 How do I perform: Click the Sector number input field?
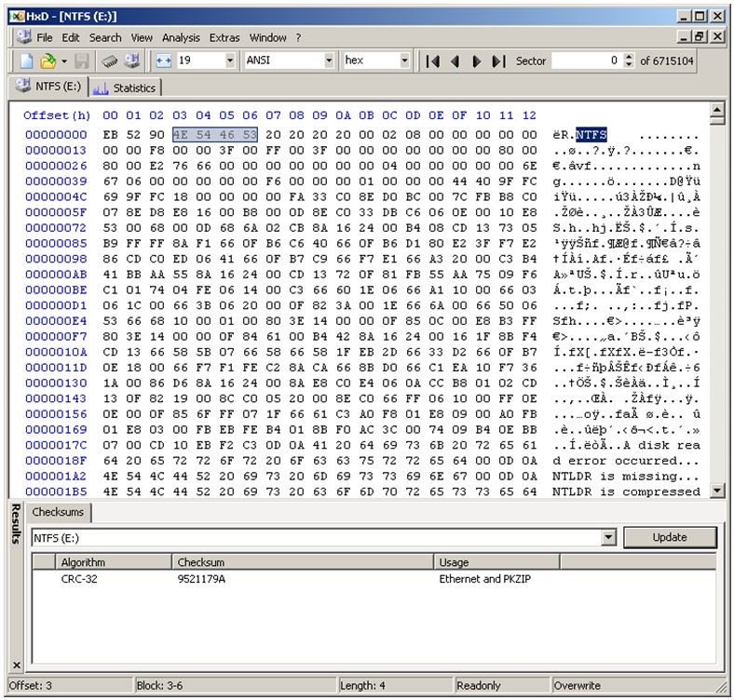point(586,61)
